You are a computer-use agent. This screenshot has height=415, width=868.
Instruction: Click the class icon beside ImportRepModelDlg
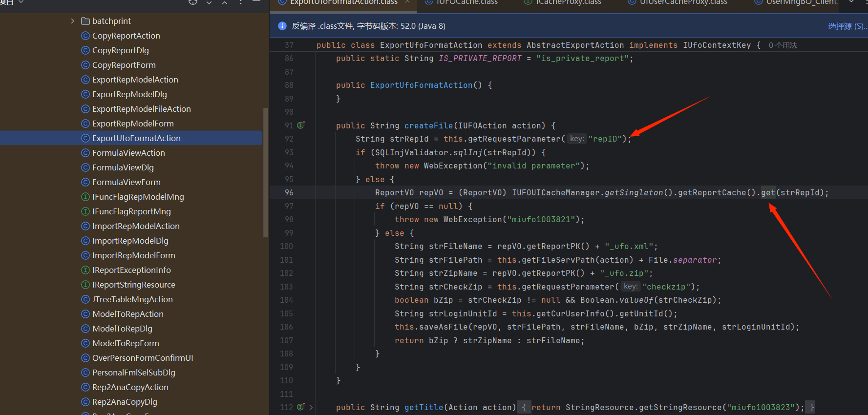[85, 241]
